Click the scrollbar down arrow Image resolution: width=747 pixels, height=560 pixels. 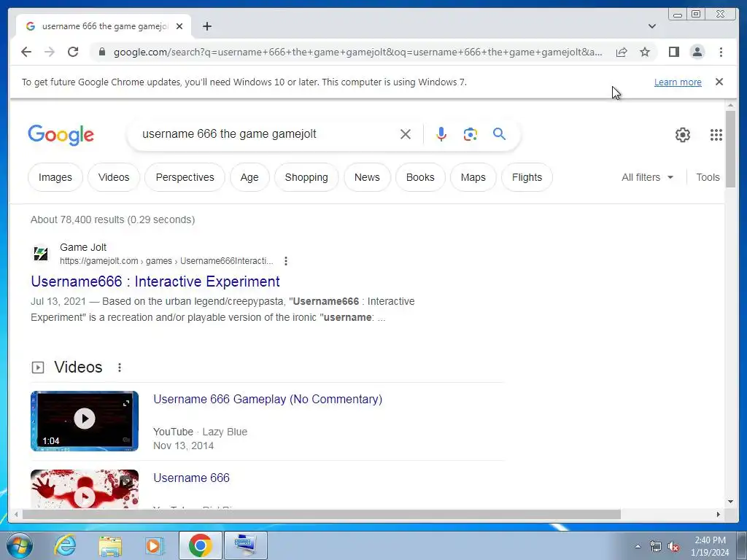[730, 502]
